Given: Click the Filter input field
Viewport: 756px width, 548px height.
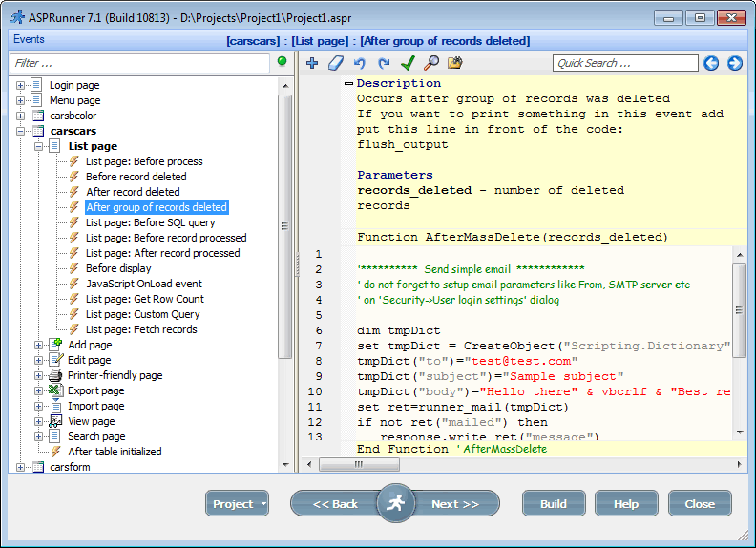Looking at the screenshot, I should click(139, 63).
